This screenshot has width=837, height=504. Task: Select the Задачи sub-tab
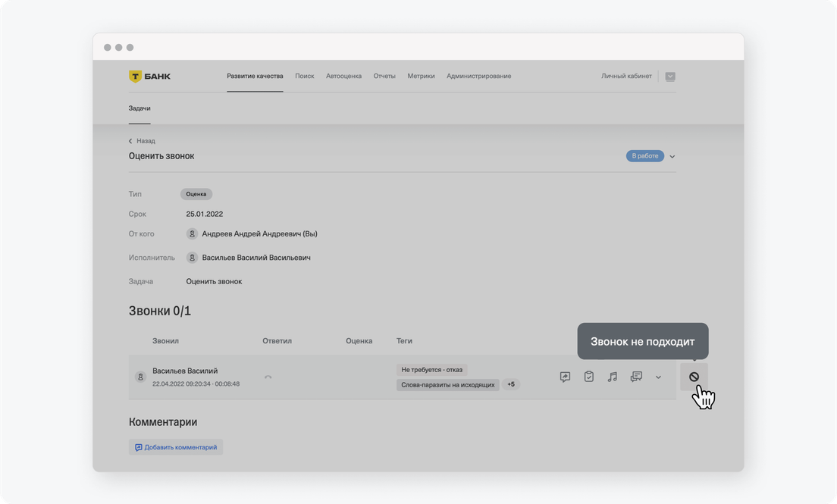(x=139, y=108)
